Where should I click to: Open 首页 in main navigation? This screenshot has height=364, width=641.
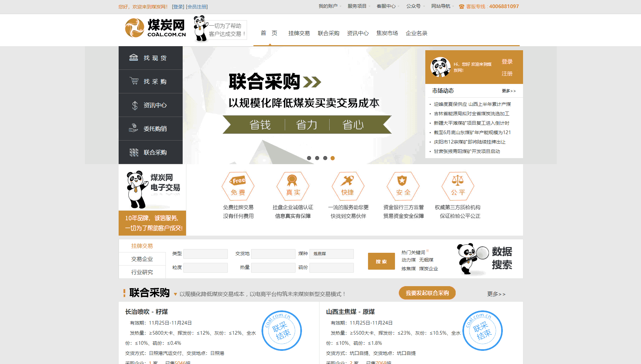tap(269, 33)
